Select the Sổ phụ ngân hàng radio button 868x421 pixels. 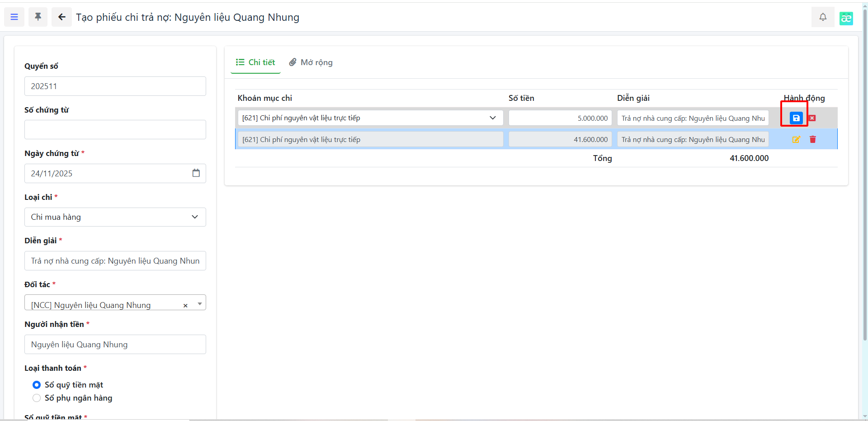pos(37,398)
